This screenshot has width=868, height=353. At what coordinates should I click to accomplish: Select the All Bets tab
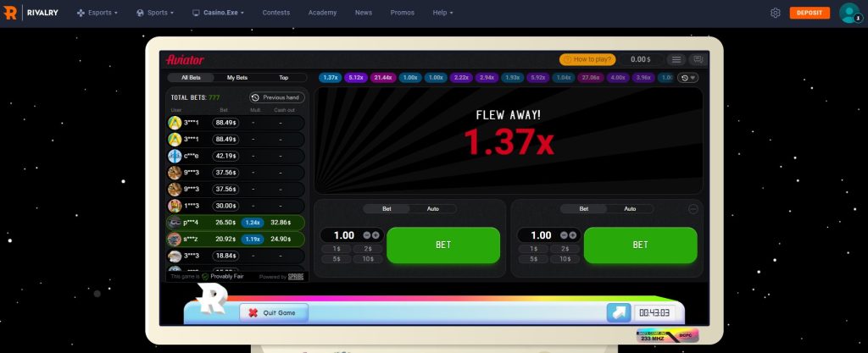pyautogui.click(x=191, y=78)
